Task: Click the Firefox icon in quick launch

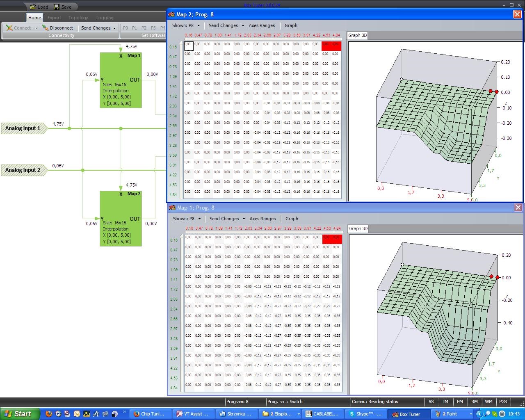Action: point(48,414)
